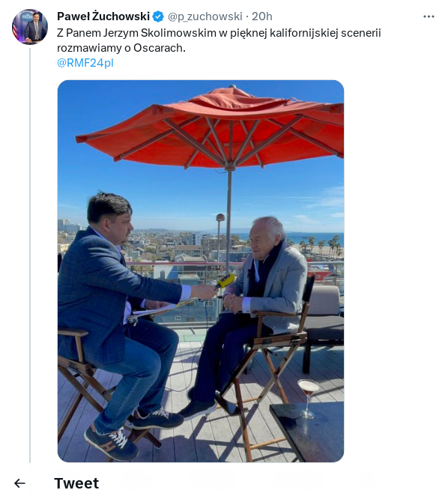Open Paweł Żuchowski's profile avatar

pyautogui.click(x=30, y=26)
